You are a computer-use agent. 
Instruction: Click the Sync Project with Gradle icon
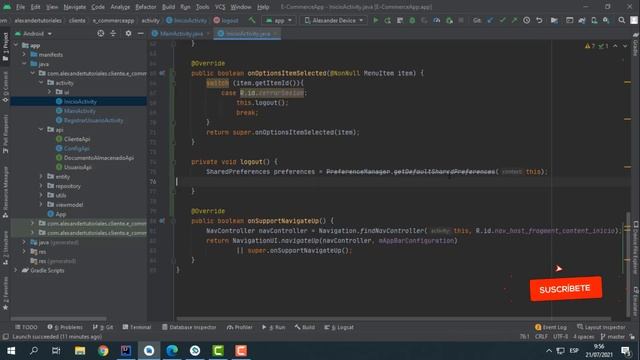582,20
